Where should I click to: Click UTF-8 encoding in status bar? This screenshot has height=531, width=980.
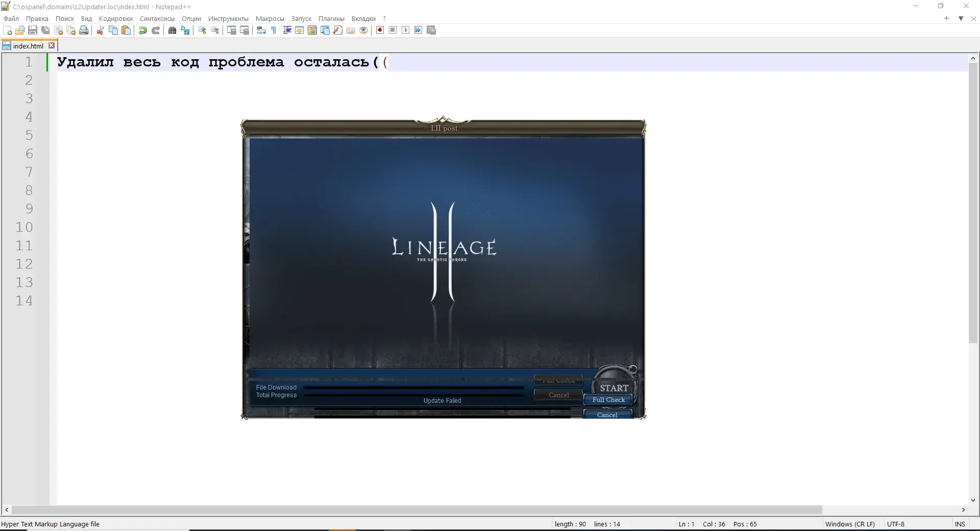[x=896, y=524]
